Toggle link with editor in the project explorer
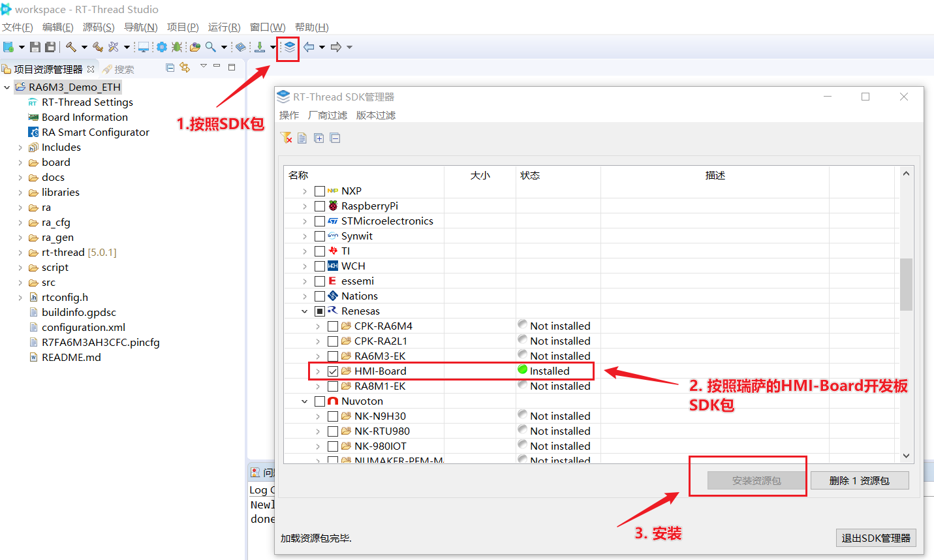 click(185, 67)
